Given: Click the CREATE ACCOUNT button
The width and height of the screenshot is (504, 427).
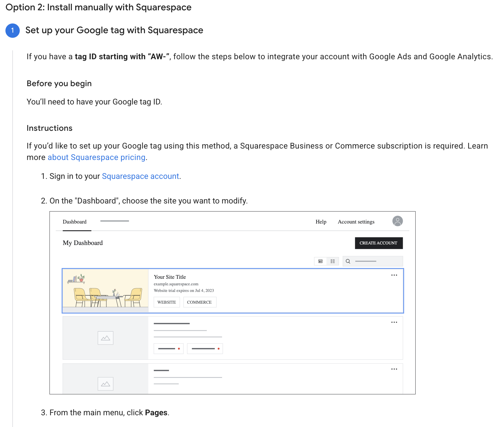Looking at the screenshot, I should click(x=379, y=243).
